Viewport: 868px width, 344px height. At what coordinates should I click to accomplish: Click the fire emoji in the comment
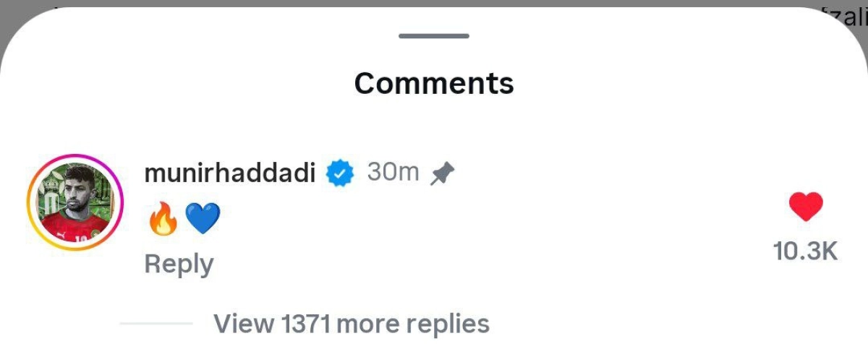[162, 218]
